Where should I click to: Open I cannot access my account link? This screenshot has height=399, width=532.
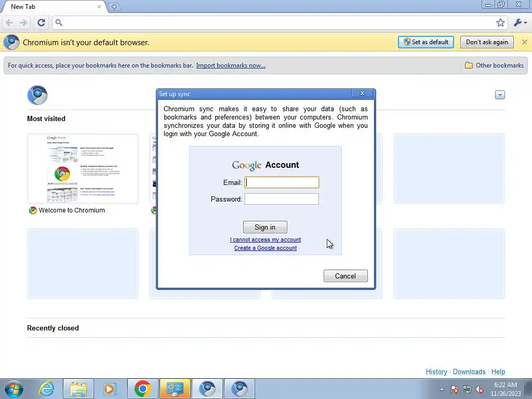[265, 240]
